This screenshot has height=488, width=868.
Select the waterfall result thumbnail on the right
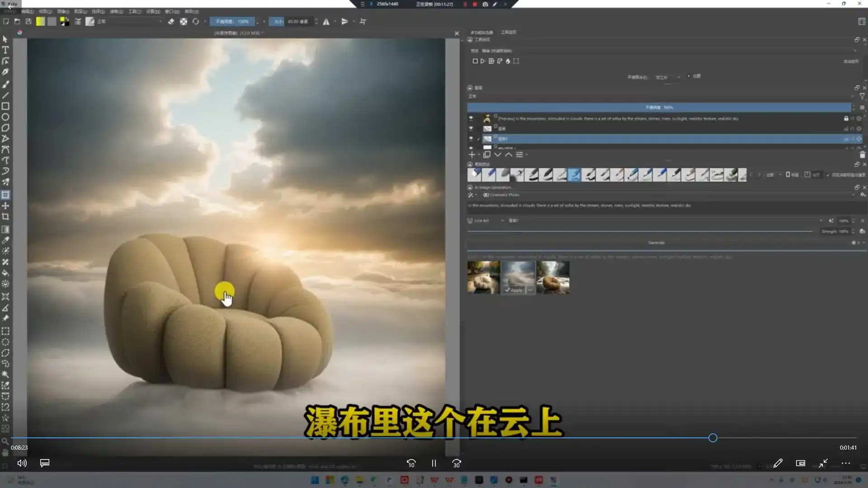click(552, 277)
